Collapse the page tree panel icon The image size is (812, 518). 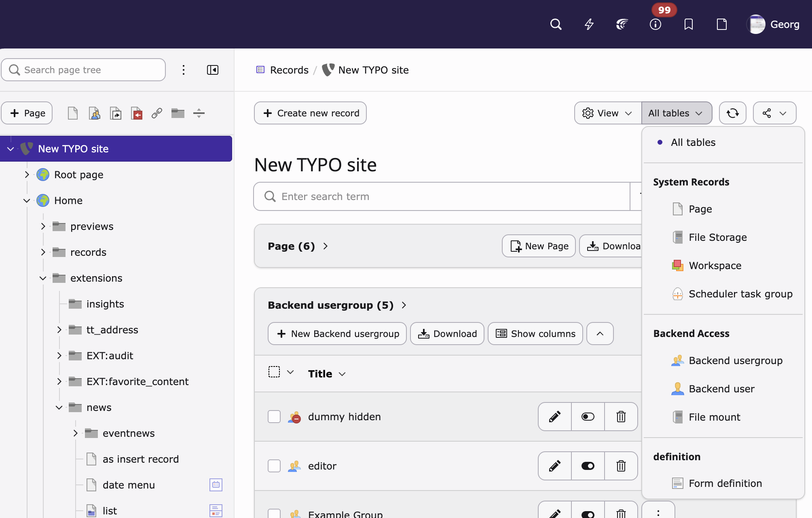(x=213, y=70)
